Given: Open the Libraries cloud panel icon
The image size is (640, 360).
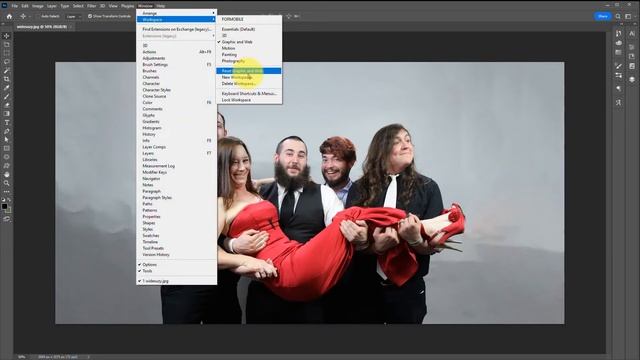Looking at the screenshot, I should [619, 42].
